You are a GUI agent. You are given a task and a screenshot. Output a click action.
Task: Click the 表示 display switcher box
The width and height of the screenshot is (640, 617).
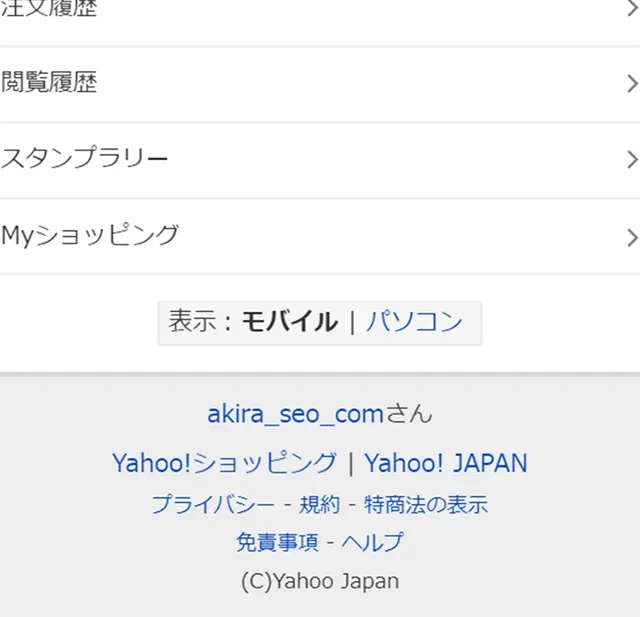320,323
